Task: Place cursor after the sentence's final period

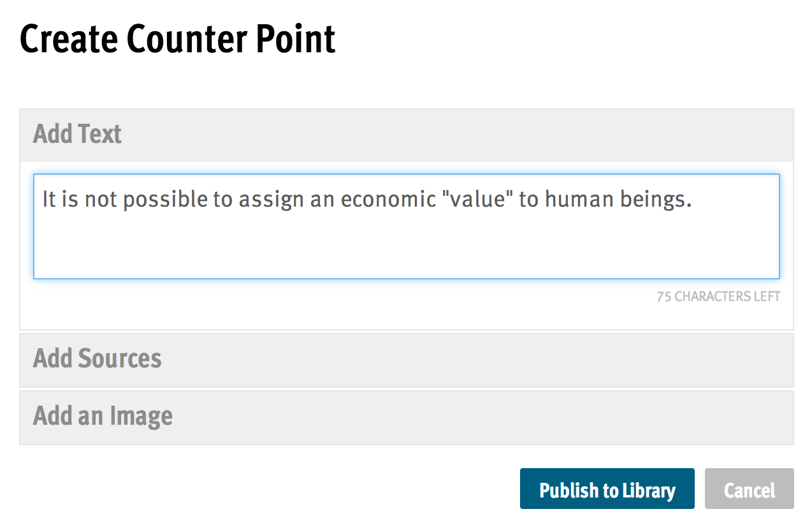Action: tap(693, 200)
